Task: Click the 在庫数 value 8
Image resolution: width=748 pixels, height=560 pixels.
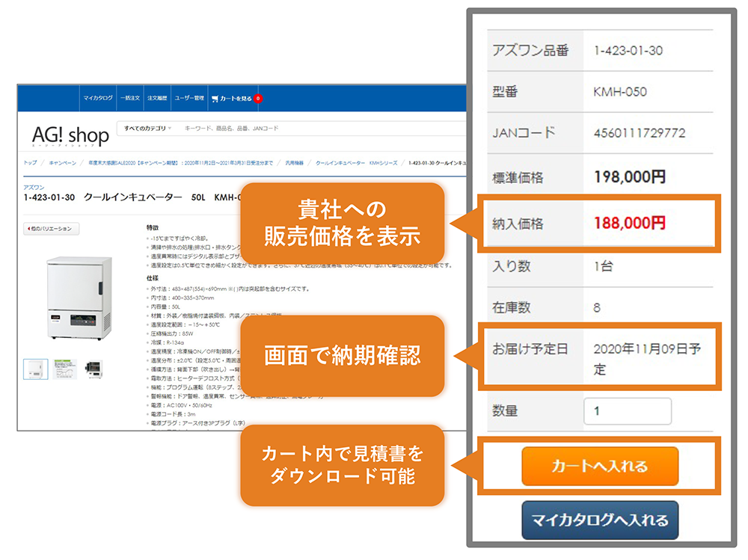Action: click(x=597, y=308)
